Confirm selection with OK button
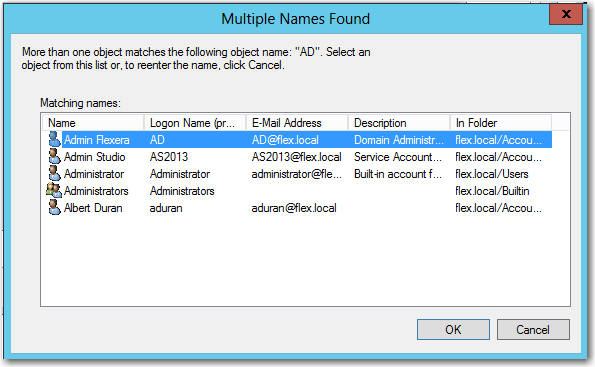This screenshot has height=367, width=595. (453, 329)
